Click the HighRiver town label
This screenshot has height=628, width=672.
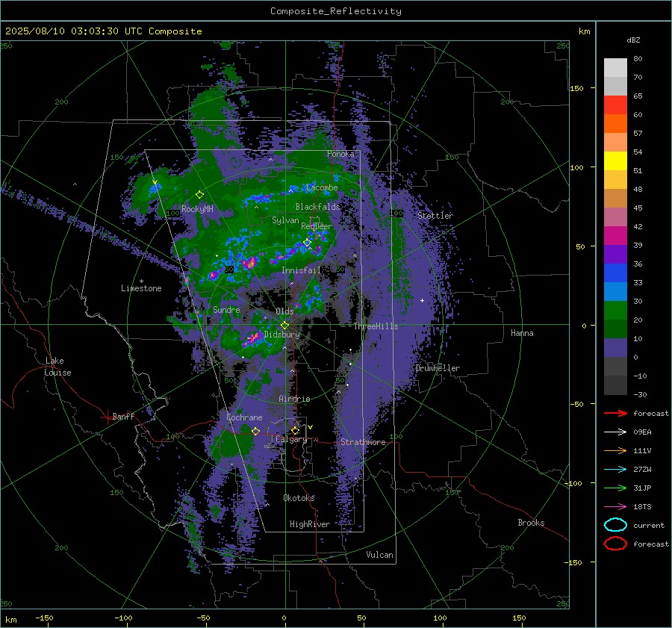click(x=310, y=524)
